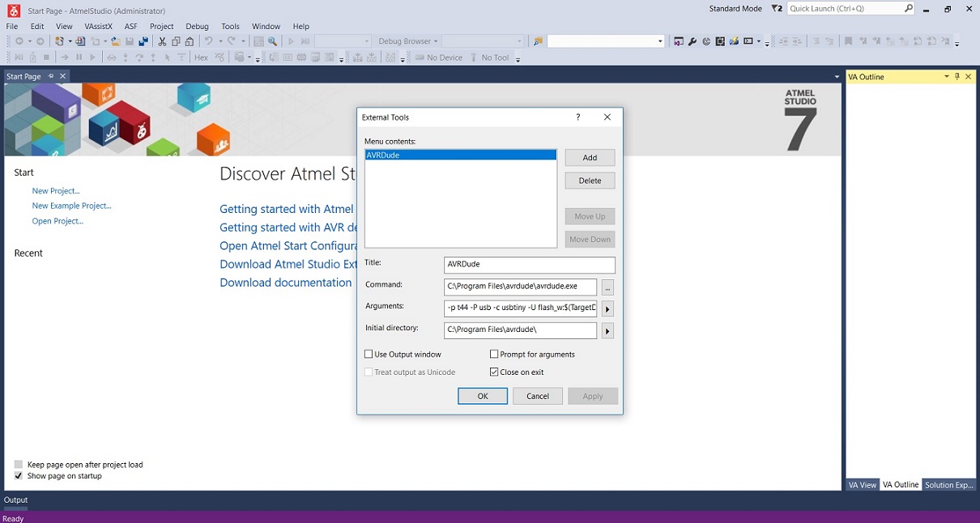Browse for command with the ... button
Screen dimensions: 980x523
608,287
